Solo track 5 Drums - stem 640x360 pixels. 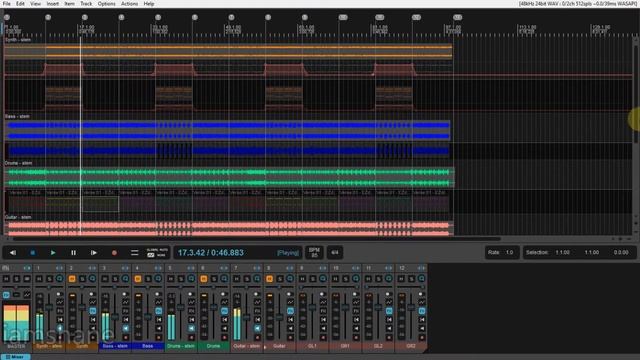[x=181, y=279]
